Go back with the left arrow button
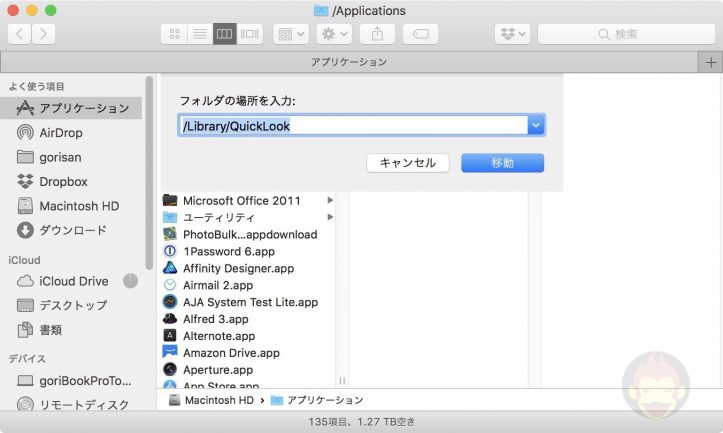 [x=19, y=34]
